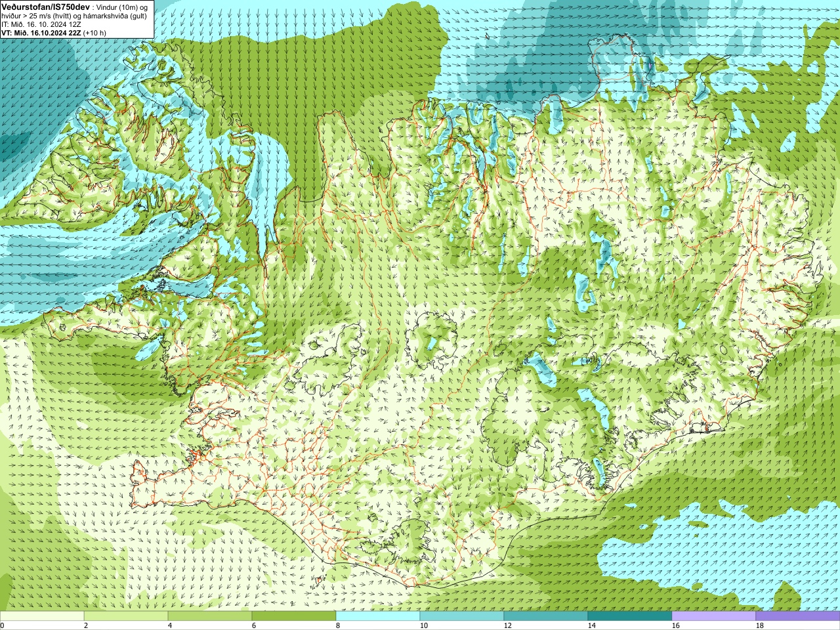Viewport: 840px width, 630px height.
Task: Click the legend label "14"
Action: point(591,625)
